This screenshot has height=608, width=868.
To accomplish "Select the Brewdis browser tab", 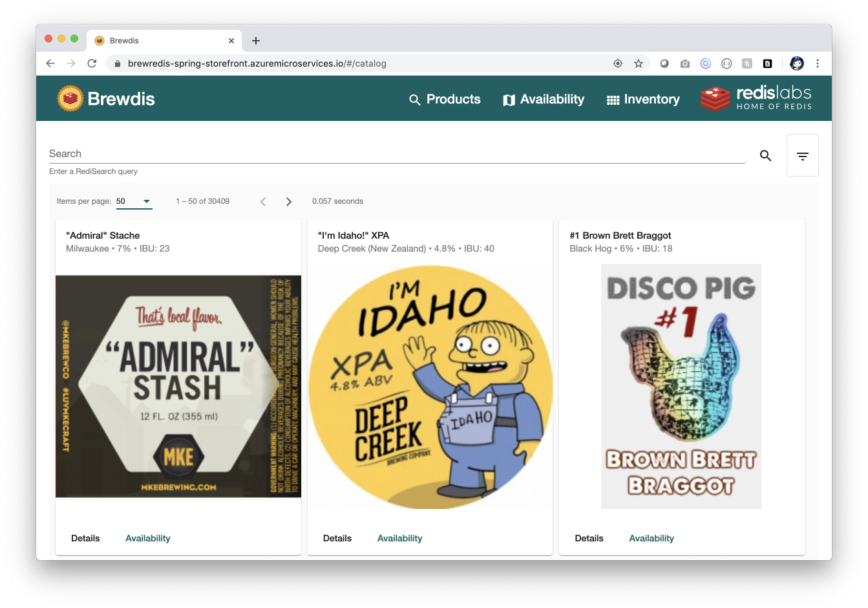I will tap(165, 41).
